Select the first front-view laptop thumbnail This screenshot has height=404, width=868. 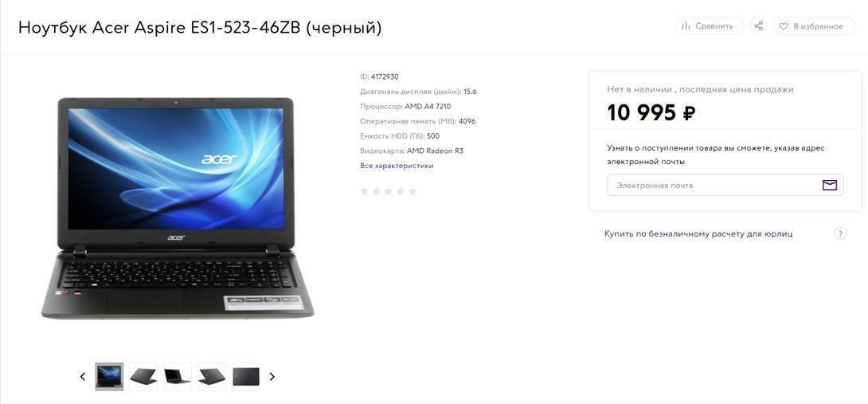[109, 377]
